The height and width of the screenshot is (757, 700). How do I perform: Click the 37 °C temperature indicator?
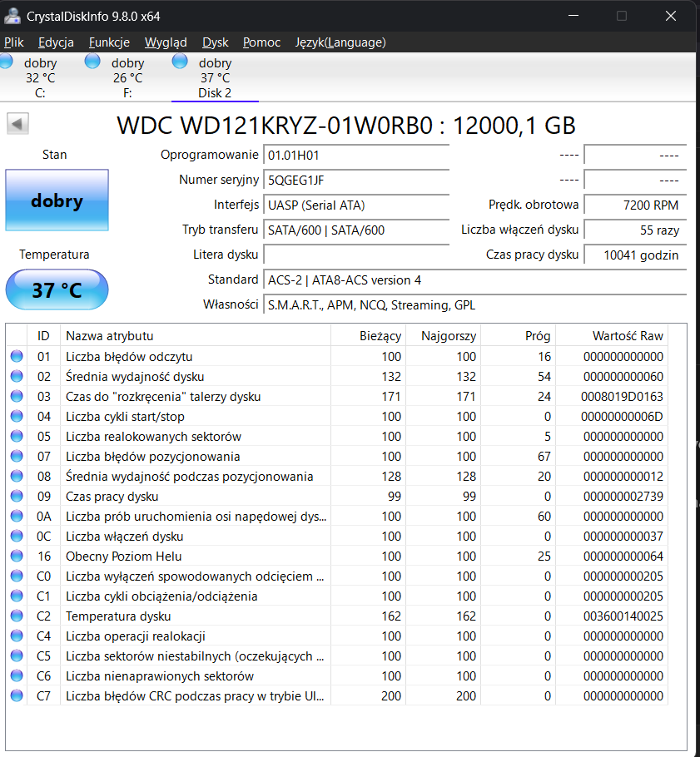pyautogui.click(x=57, y=289)
